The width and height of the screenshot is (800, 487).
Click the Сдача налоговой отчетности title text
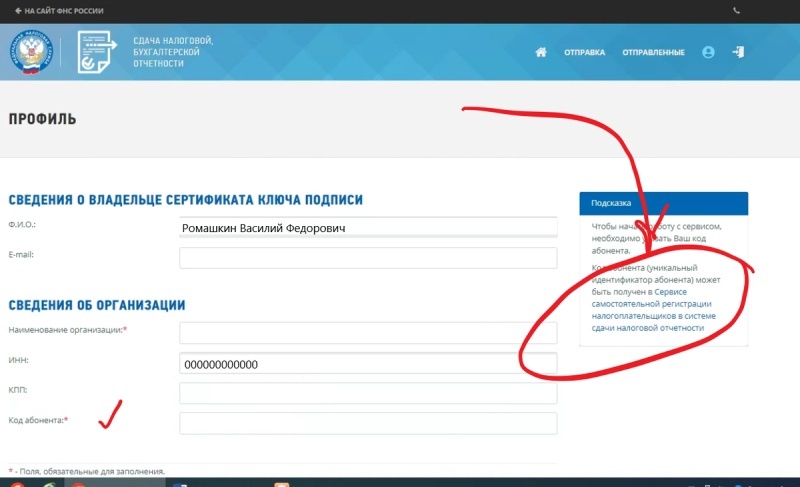173,52
